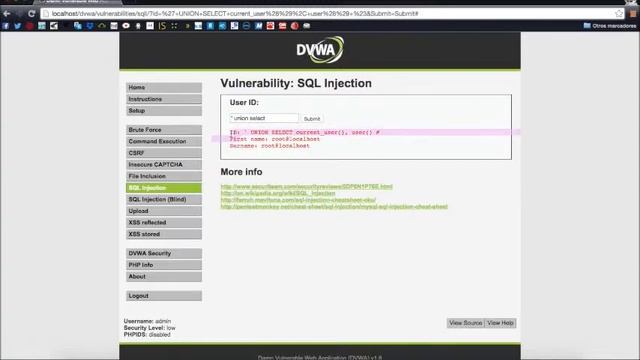Open the Instructions menu item
This screenshot has height=360, width=640.
tap(164, 99)
